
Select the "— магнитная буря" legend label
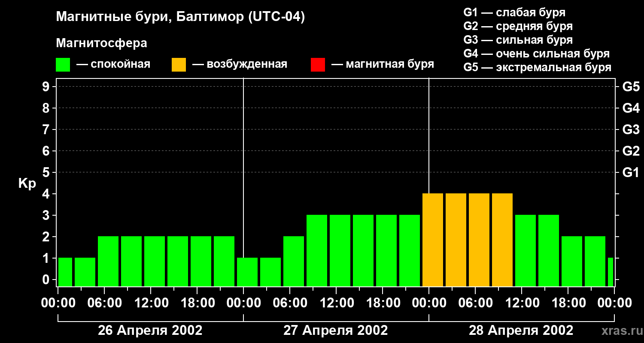coord(383,65)
